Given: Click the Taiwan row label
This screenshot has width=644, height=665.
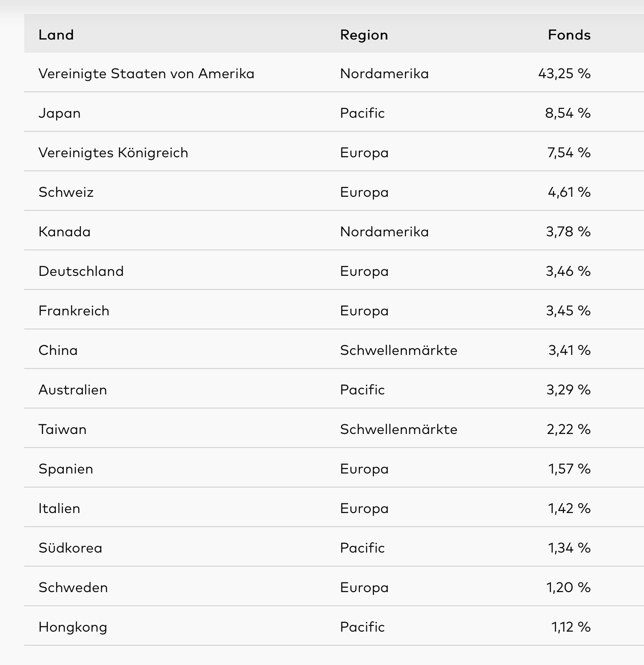Looking at the screenshot, I should tap(62, 429).
